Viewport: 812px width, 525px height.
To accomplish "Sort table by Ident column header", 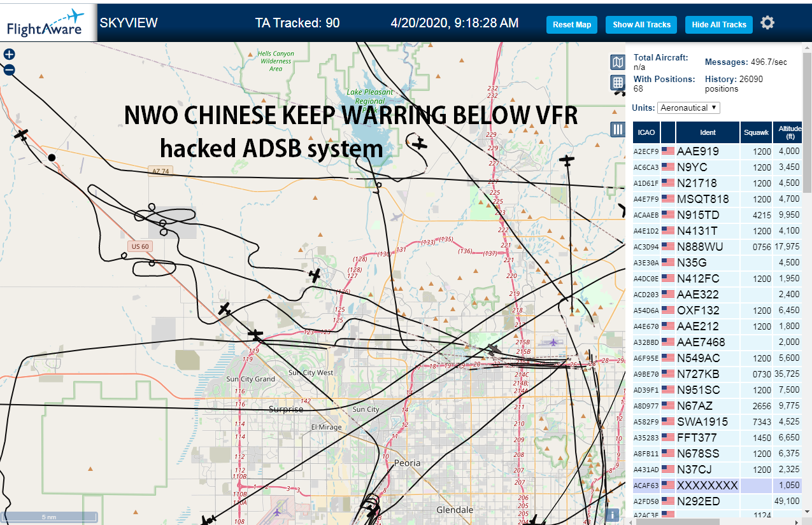I will 708,132.
